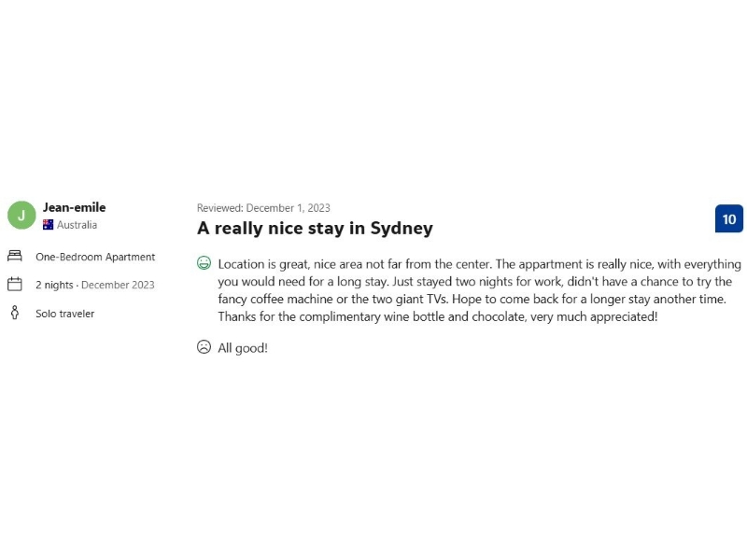Click the green smiley positive-feedback icon

[204, 264]
